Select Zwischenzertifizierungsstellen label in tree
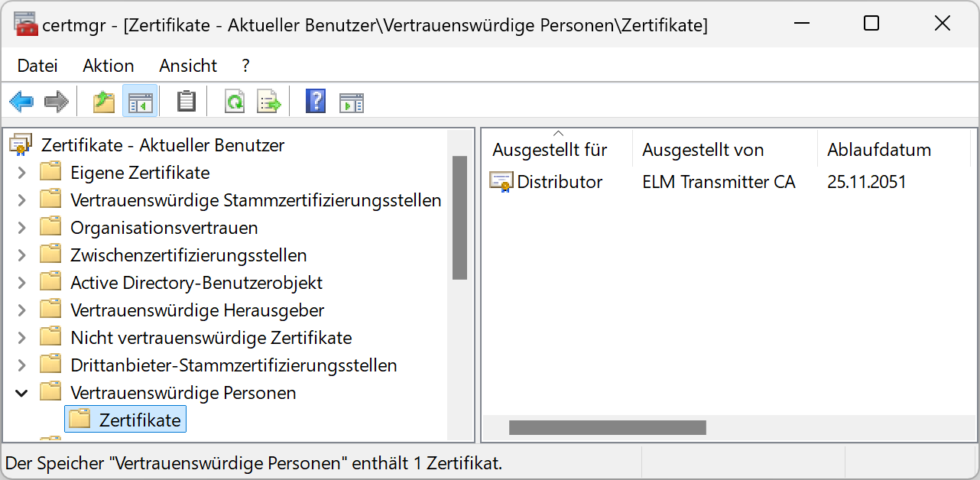Screen dimensions: 980x480 point(189,255)
